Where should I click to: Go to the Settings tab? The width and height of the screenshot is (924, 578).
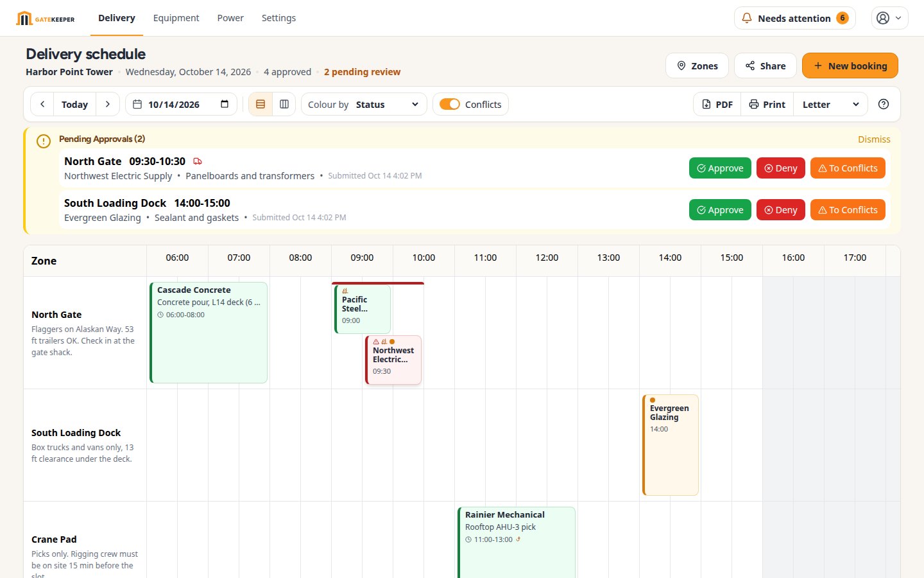pyautogui.click(x=278, y=18)
